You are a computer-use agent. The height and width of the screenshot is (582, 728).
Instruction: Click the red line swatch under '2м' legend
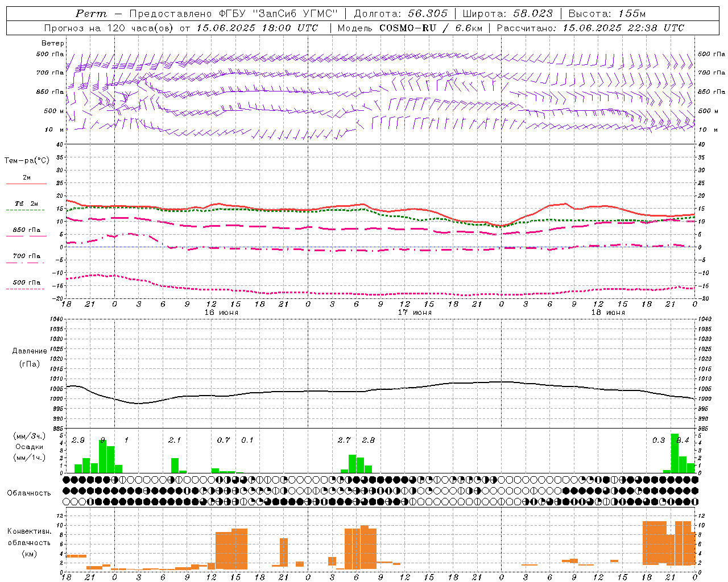tap(26, 184)
